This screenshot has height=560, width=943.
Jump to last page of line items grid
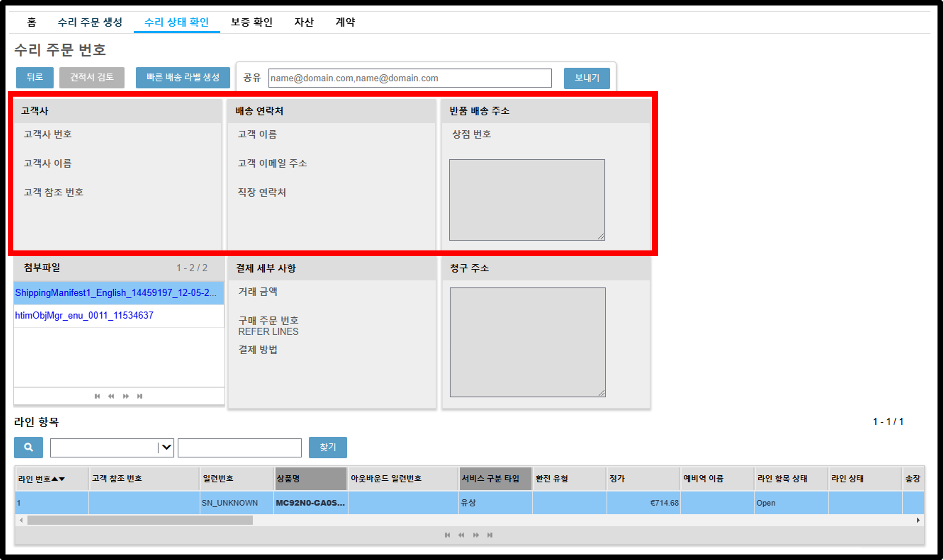(x=490, y=535)
